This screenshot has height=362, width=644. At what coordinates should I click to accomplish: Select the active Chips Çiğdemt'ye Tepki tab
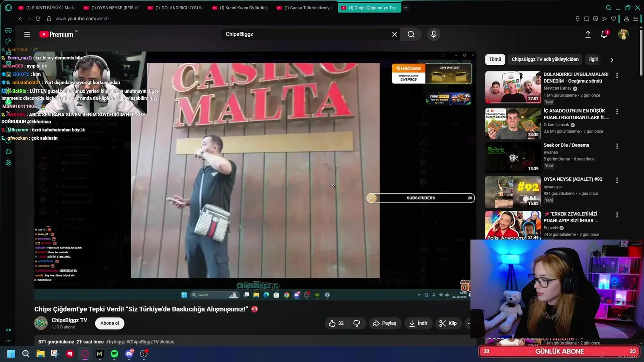pos(369,8)
